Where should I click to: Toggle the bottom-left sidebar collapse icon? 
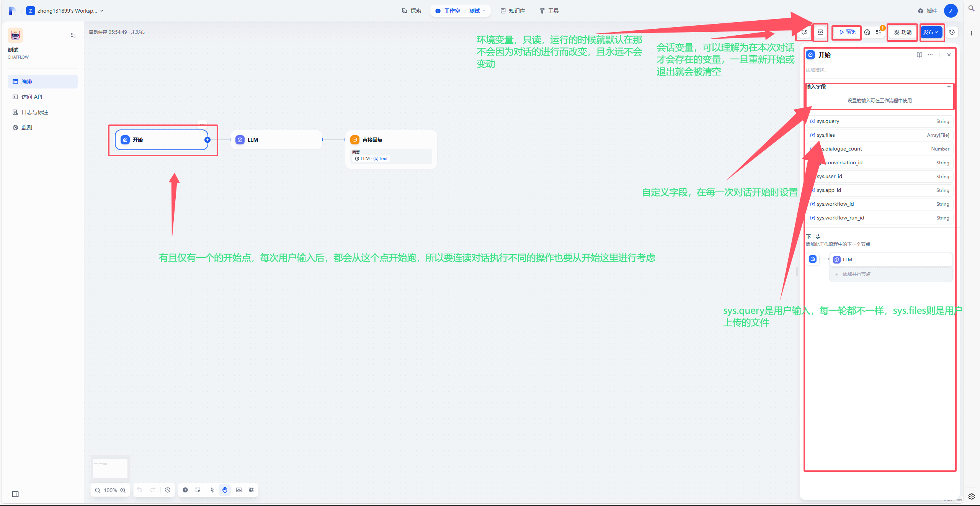tap(15, 494)
